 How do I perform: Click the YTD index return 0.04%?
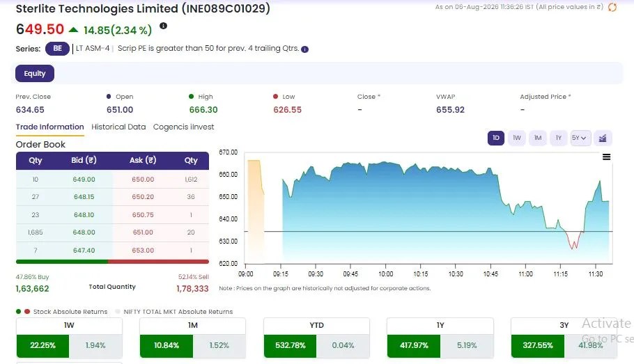[343, 345]
